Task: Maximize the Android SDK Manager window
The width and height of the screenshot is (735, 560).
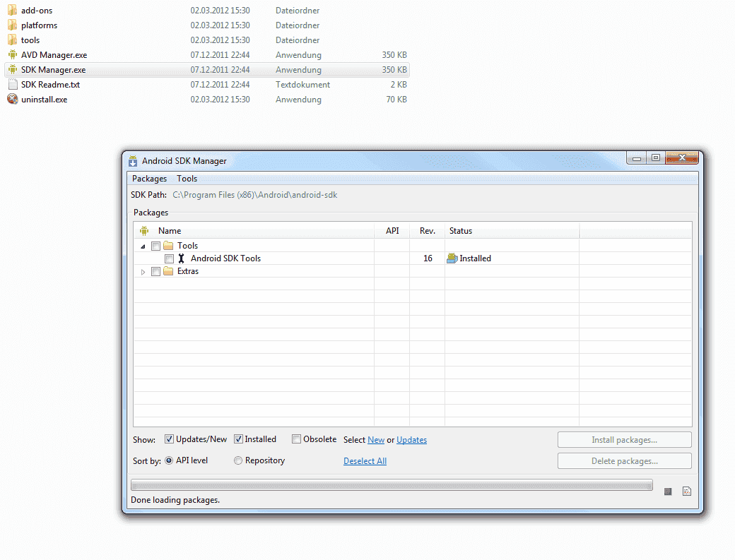Action: (656, 158)
